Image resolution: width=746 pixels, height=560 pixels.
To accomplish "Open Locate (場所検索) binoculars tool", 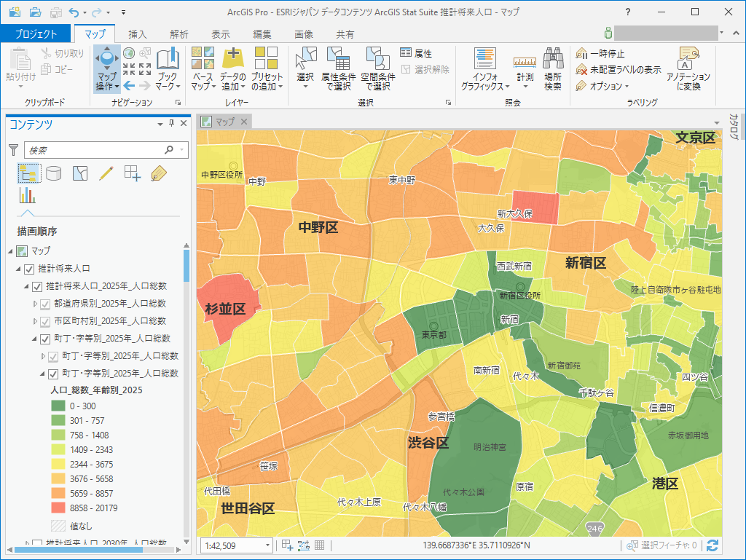I will 553,68.
